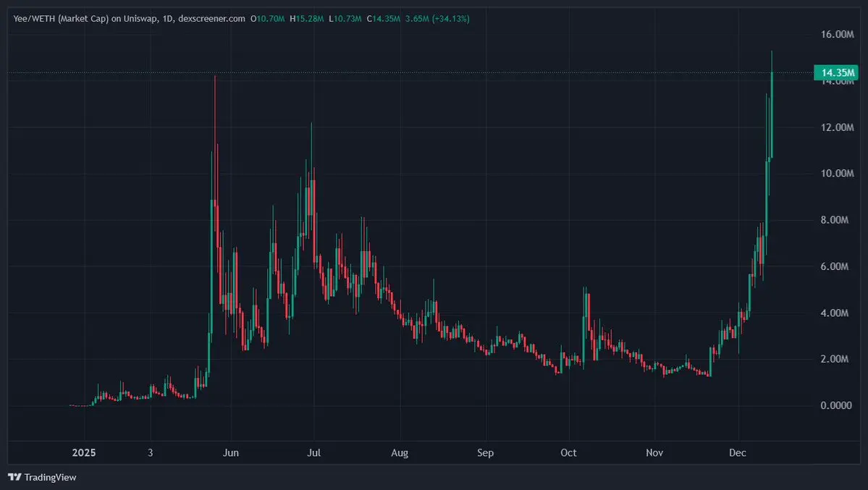Screen dimensions: 868x490
Task: Click the change value 3.65M (+34.13%)
Action: 437,19
